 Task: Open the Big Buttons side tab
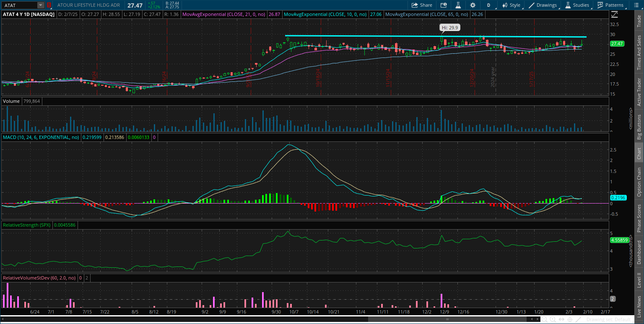[x=639, y=127]
